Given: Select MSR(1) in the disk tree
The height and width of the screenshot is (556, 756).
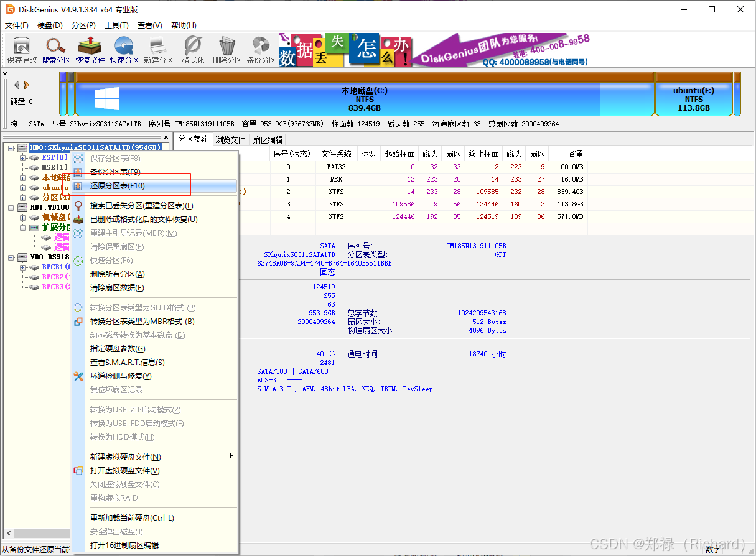Looking at the screenshot, I should 55,167.
